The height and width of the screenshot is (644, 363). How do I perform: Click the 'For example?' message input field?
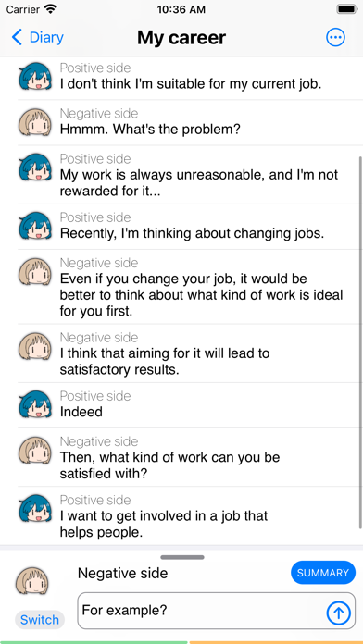coord(217,611)
